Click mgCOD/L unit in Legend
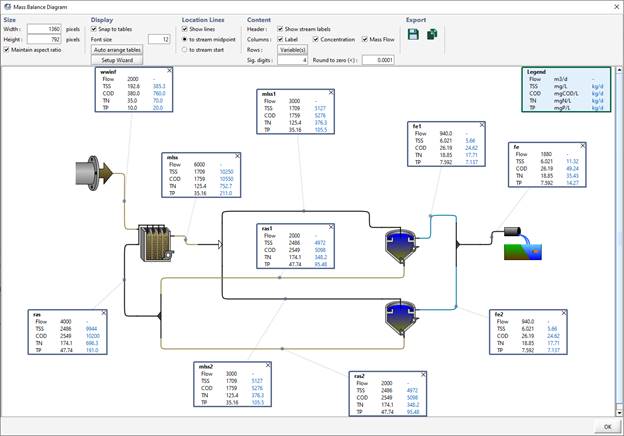The height and width of the screenshot is (436, 624). click(566, 93)
